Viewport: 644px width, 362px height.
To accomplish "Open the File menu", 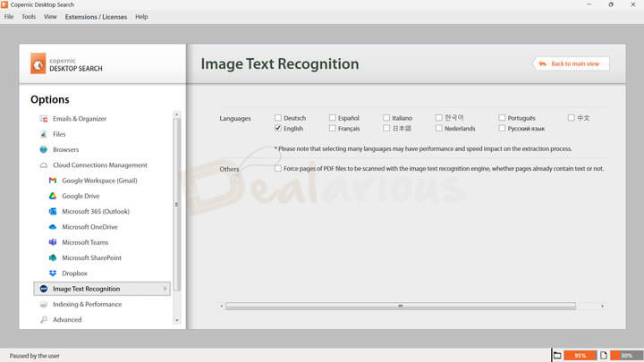I will click(9, 17).
